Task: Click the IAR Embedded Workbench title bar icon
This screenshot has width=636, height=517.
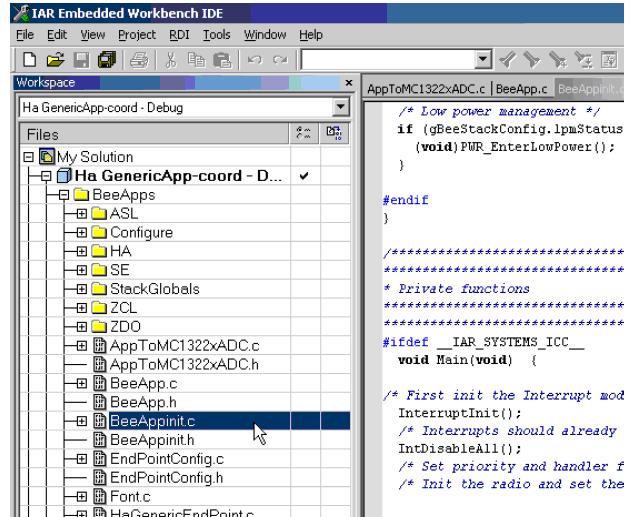Action: coord(21,13)
